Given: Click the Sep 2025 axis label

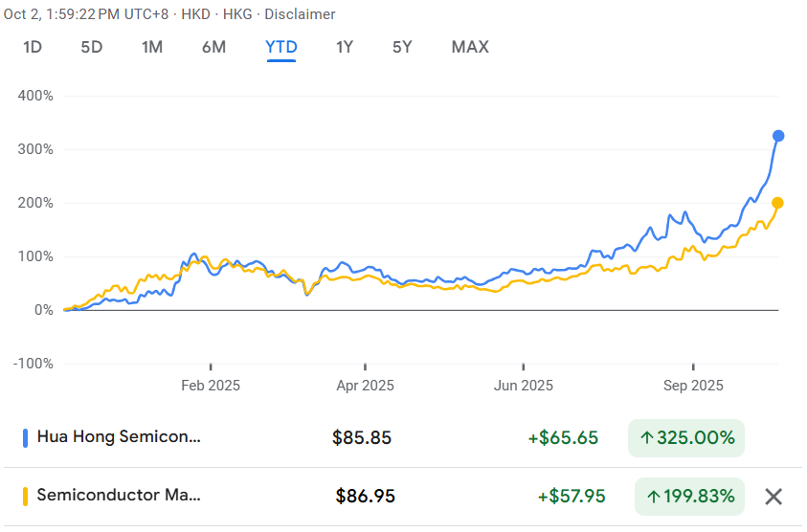Looking at the screenshot, I should tap(693, 386).
